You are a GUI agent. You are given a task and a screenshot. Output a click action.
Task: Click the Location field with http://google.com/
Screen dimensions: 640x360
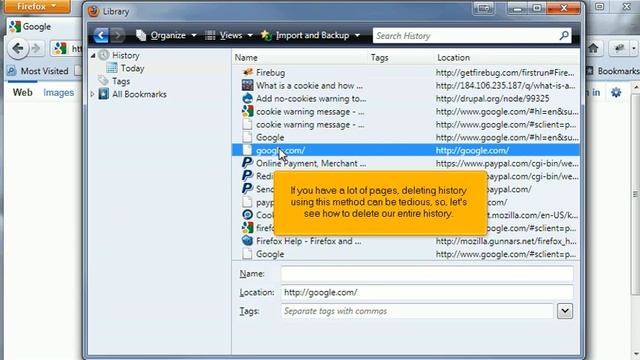point(427,292)
